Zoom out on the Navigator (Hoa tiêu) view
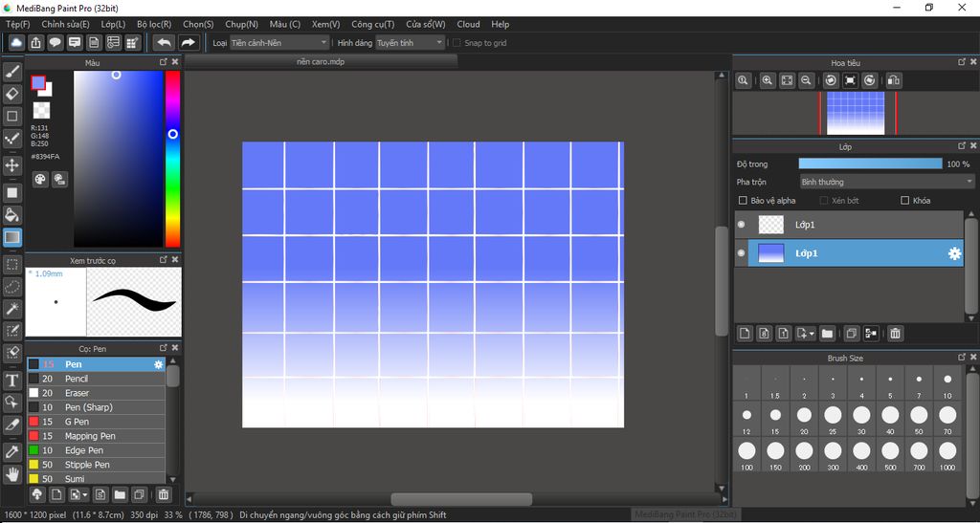Image resolution: width=980 pixels, height=523 pixels. (x=806, y=80)
